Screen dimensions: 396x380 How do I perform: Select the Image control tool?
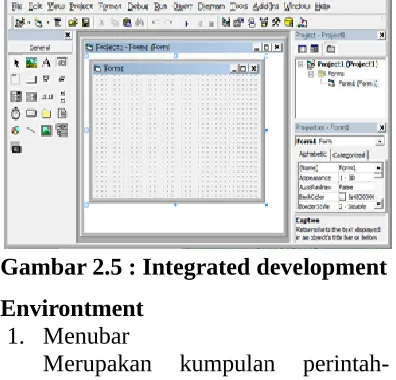coord(47,130)
